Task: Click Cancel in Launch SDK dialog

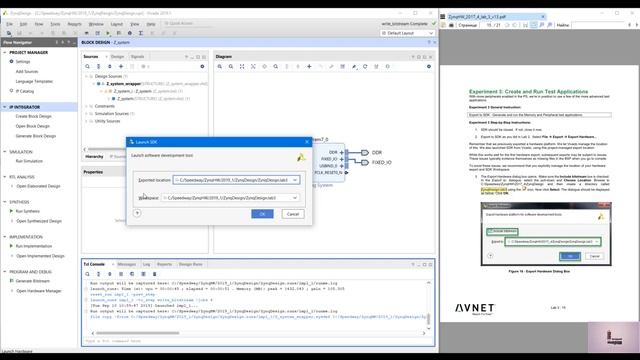Action: coord(293,214)
